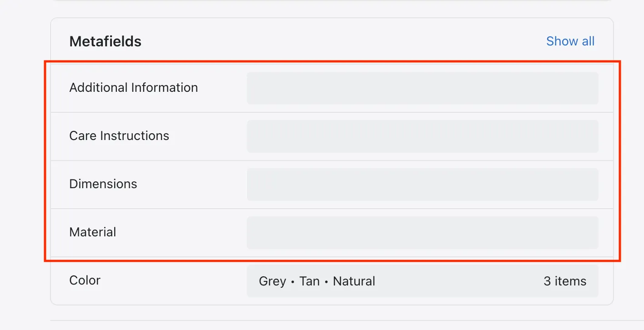The image size is (644, 330).
Task: Click the dot separator between Tan and Natural
Action: 326,282
